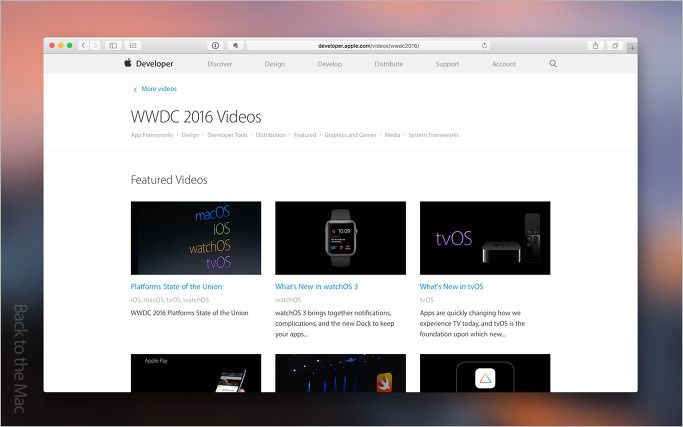The width and height of the screenshot is (683, 427).
Task: Show all tabs overview button
Action: point(615,45)
